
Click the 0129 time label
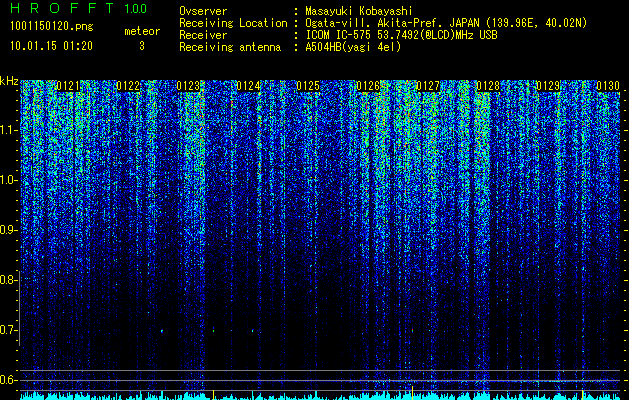pos(548,86)
